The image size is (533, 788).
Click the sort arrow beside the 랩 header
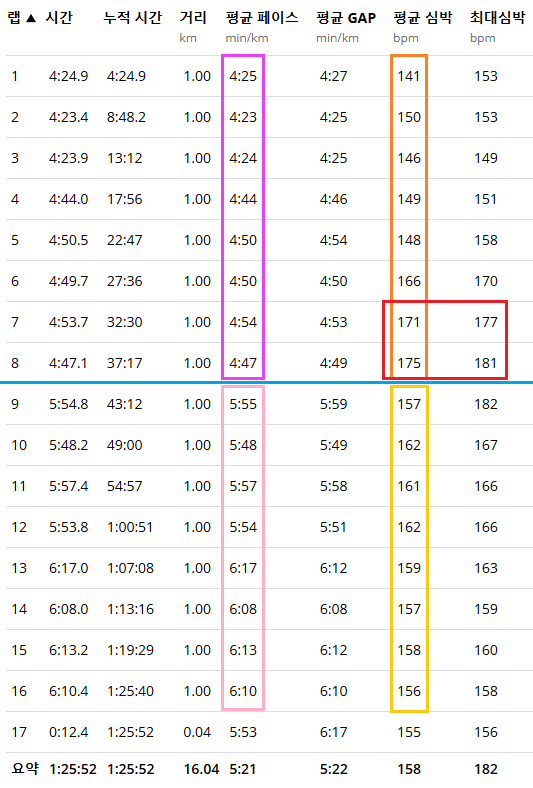[x=31, y=19]
